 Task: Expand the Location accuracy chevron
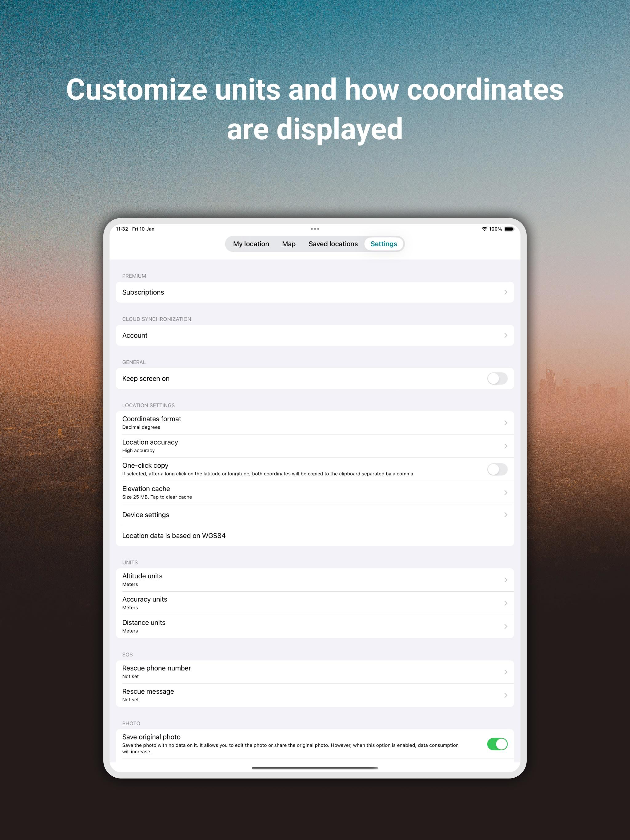coord(506,446)
